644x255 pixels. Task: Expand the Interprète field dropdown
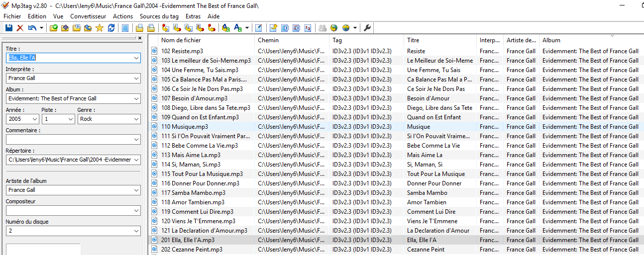(x=136, y=78)
